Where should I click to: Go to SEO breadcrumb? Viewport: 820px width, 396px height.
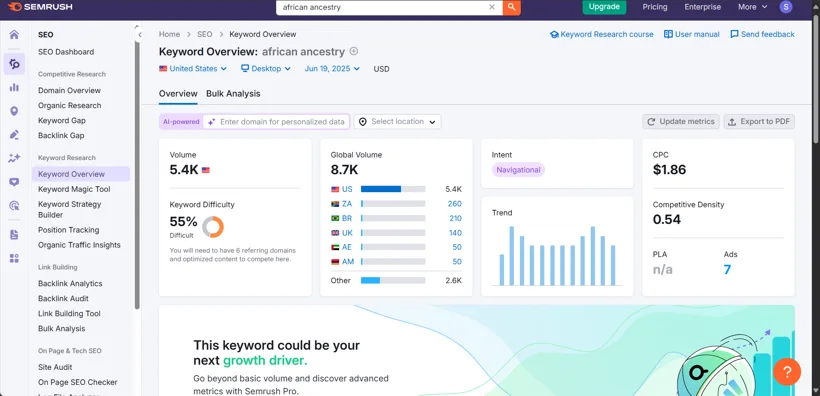pyautogui.click(x=204, y=34)
